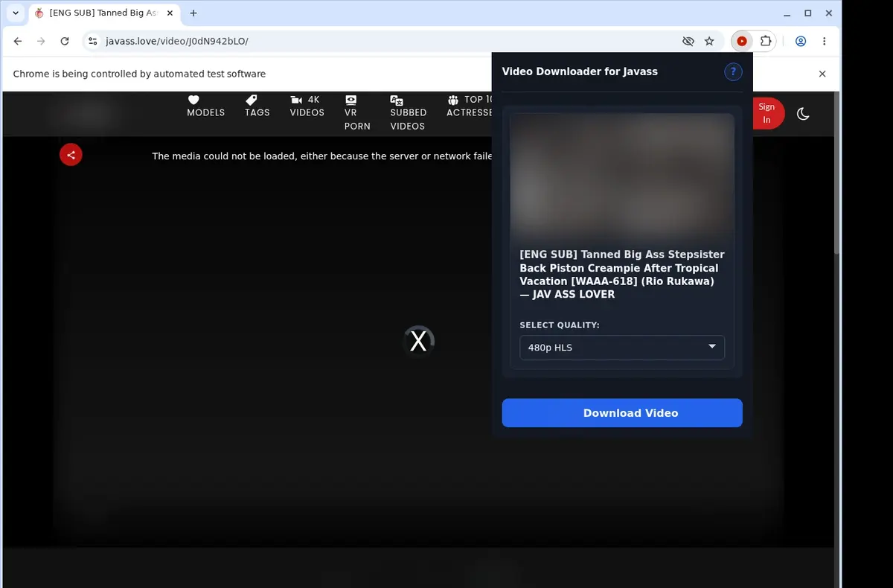
Task: Open the tab search chevron dropdown
Action: tap(16, 13)
